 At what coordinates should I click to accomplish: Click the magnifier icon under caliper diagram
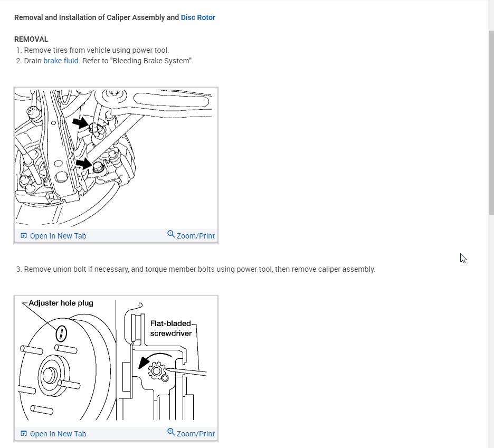171,234
